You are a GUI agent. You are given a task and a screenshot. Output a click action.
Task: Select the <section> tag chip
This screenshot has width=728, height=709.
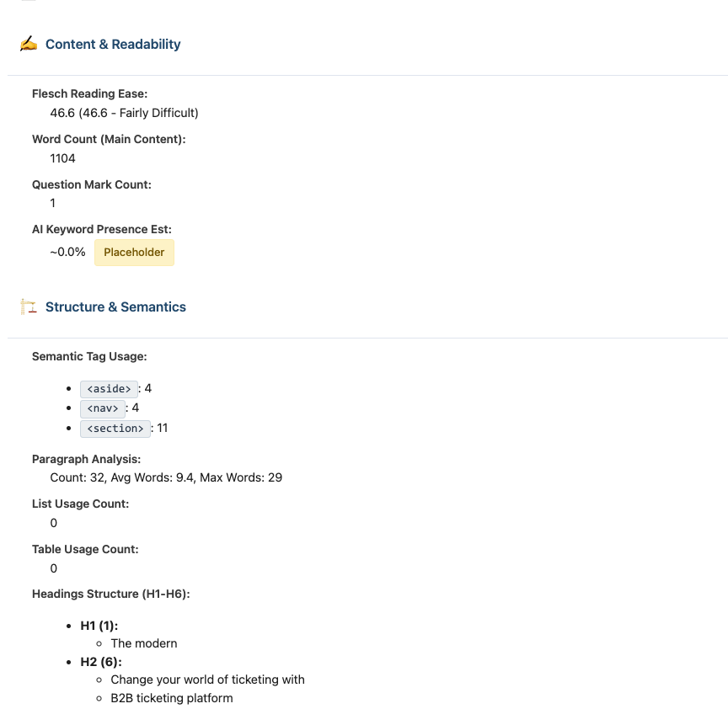click(115, 429)
